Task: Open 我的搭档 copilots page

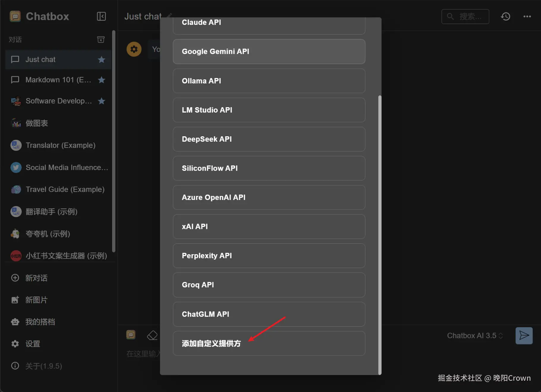Action: click(x=58, y=322)
